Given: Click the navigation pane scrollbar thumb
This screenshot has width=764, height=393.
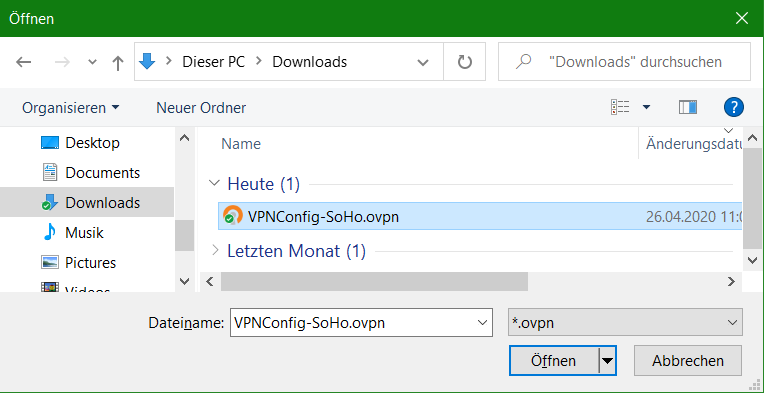Looking at the screenshot, I should 184,236.
